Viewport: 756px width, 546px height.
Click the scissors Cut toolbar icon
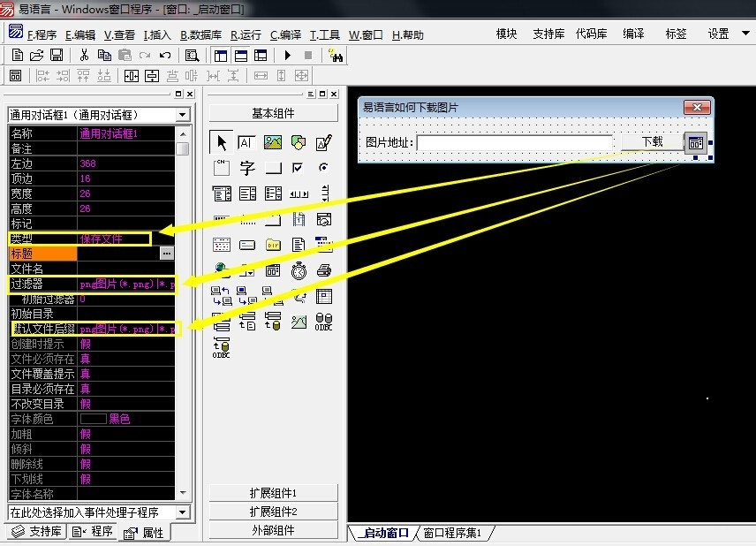click(x=84, y=55)
